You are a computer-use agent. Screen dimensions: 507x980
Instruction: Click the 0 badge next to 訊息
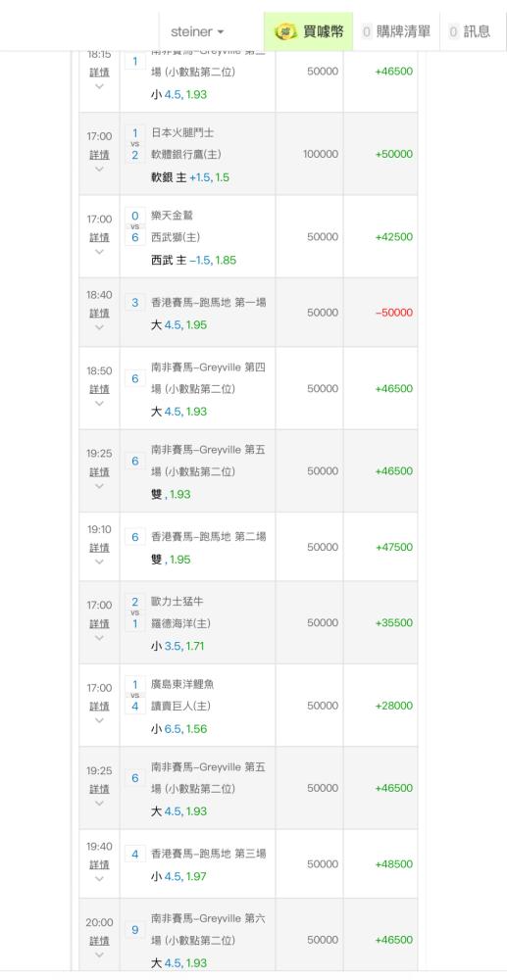coord(454,31)
